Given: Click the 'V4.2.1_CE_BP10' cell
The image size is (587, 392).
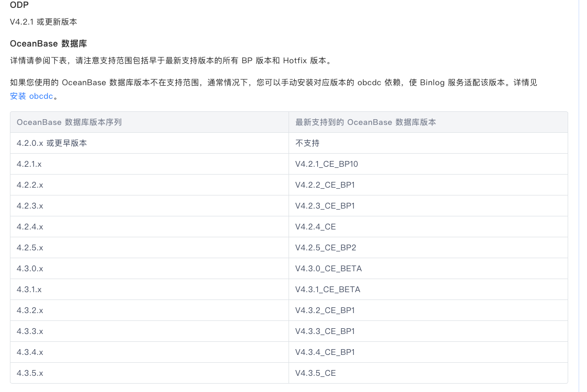Looking at the screenshot, I should 428,164.
